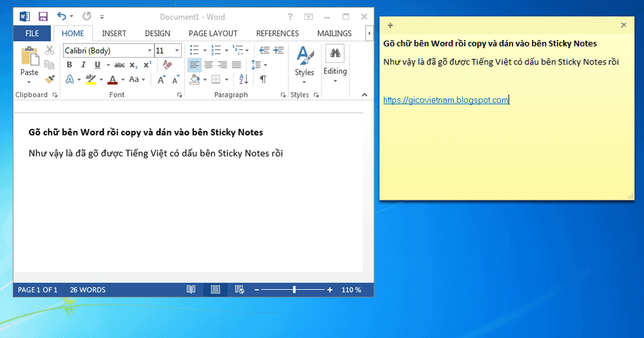The image size is (644, 338).
Task: Apply red font color
Action: [113, 79]
